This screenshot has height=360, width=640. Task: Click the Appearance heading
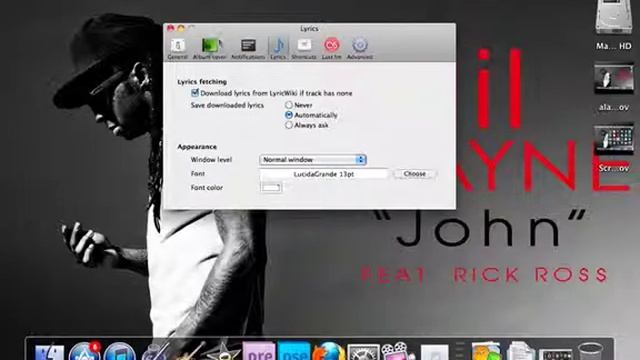click(197, 147)
